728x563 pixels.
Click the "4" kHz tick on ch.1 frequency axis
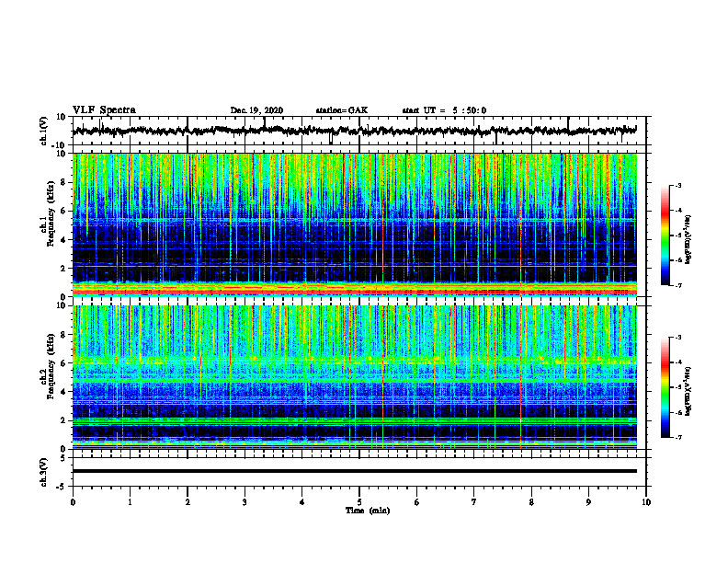[63, 240]
